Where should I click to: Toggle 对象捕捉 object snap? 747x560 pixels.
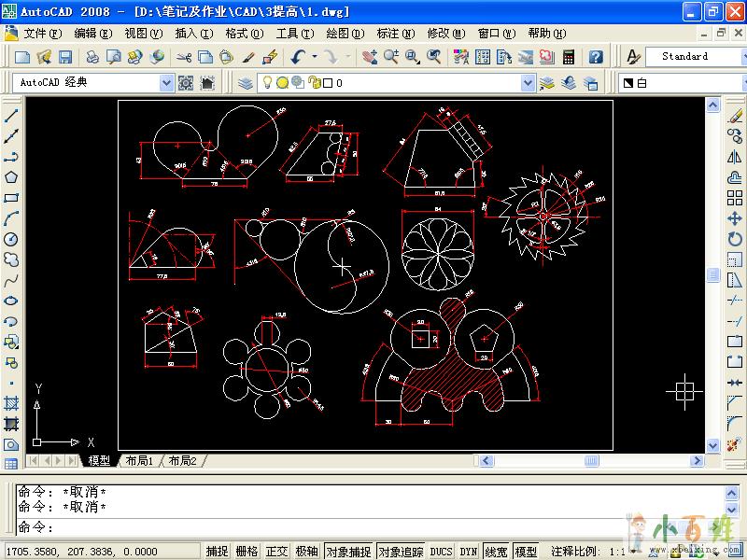tap(348, 552)
